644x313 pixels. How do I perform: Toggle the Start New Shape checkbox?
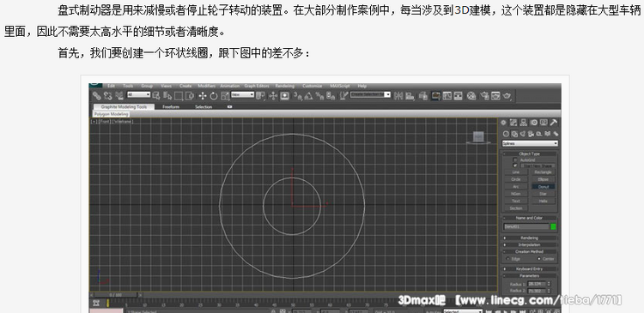coord(515,166)
